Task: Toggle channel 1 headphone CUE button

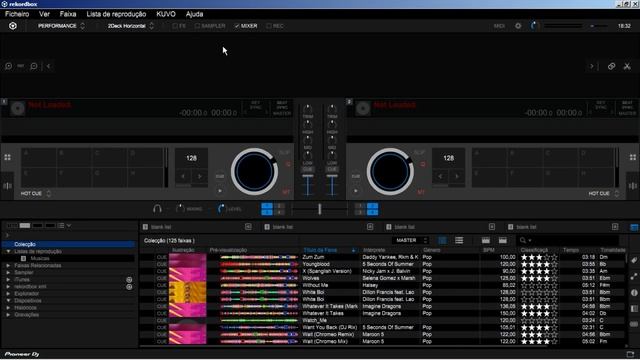Action: pos(307,169)
